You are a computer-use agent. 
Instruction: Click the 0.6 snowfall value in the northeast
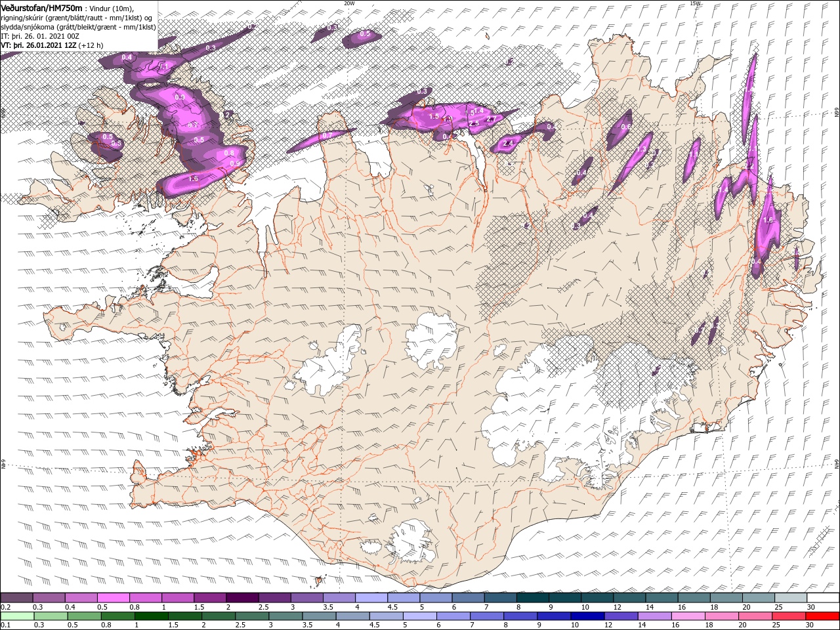[625, 127]
